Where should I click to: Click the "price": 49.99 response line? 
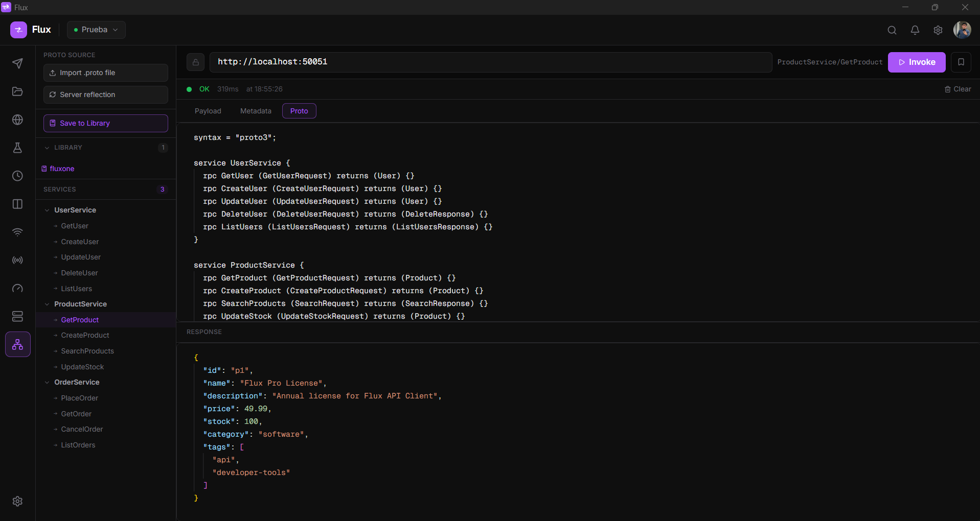point(237,409)
